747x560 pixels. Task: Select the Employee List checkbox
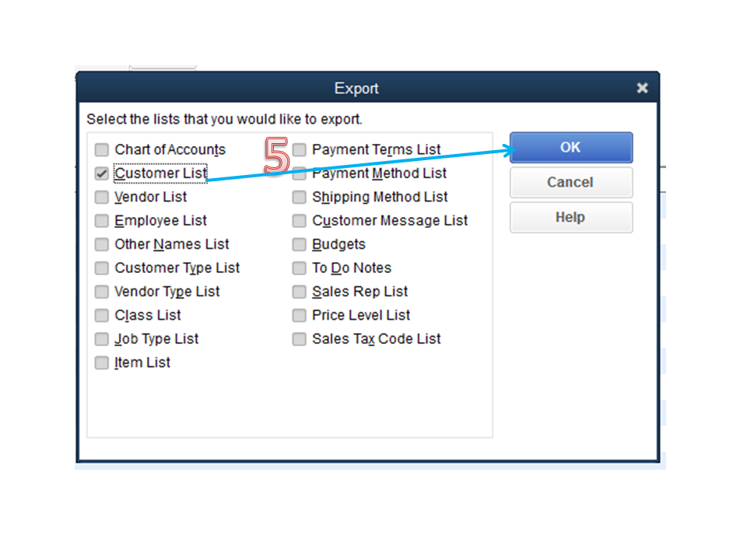point(102,221)
